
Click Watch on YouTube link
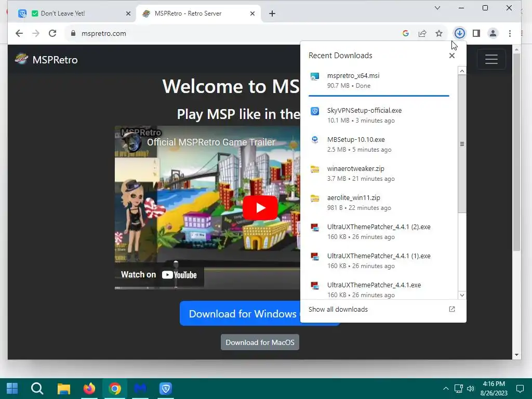pos(159,274)
